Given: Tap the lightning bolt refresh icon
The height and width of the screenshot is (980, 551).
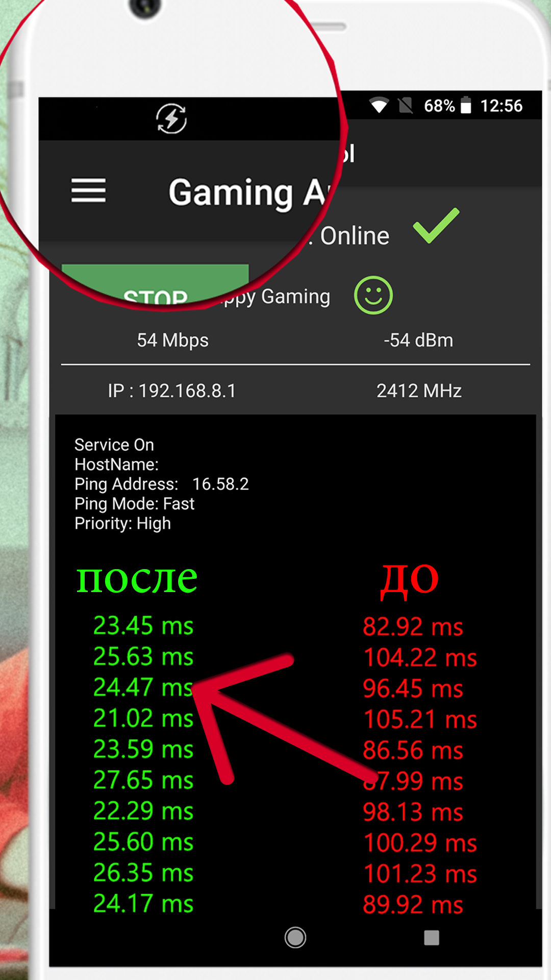Looking at the screenshot, I should tap(171, 118).
